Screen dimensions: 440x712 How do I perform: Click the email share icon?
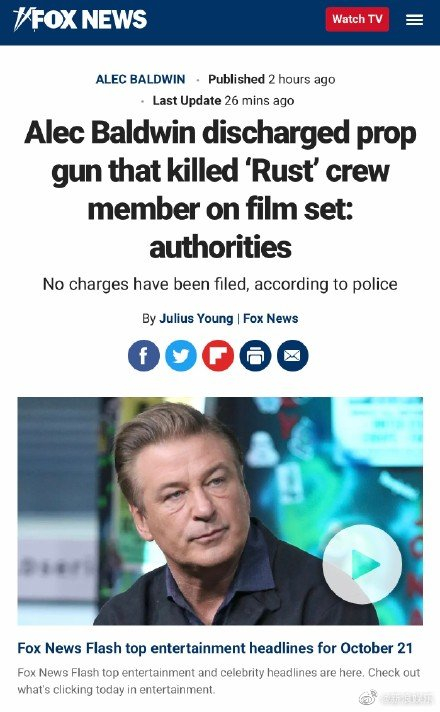[292, 356]
